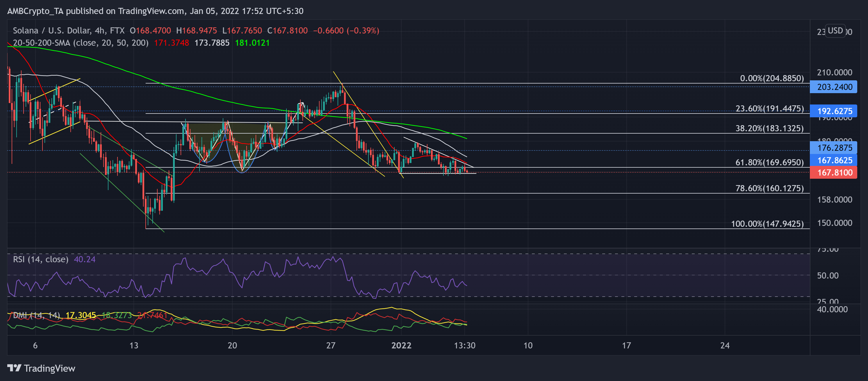Select the 38.20%(183.1325) retracement label
Image resolution: width=868 pixels, height=381 pixels.
click(769, 128)
